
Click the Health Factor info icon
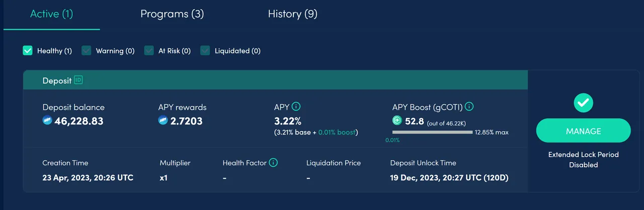[273, 163]
